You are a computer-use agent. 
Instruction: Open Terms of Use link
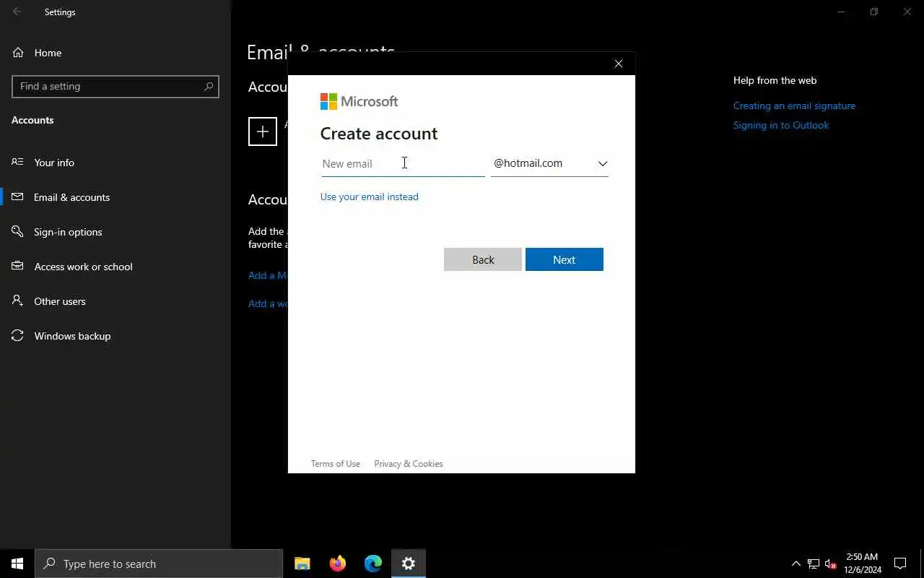336,464
